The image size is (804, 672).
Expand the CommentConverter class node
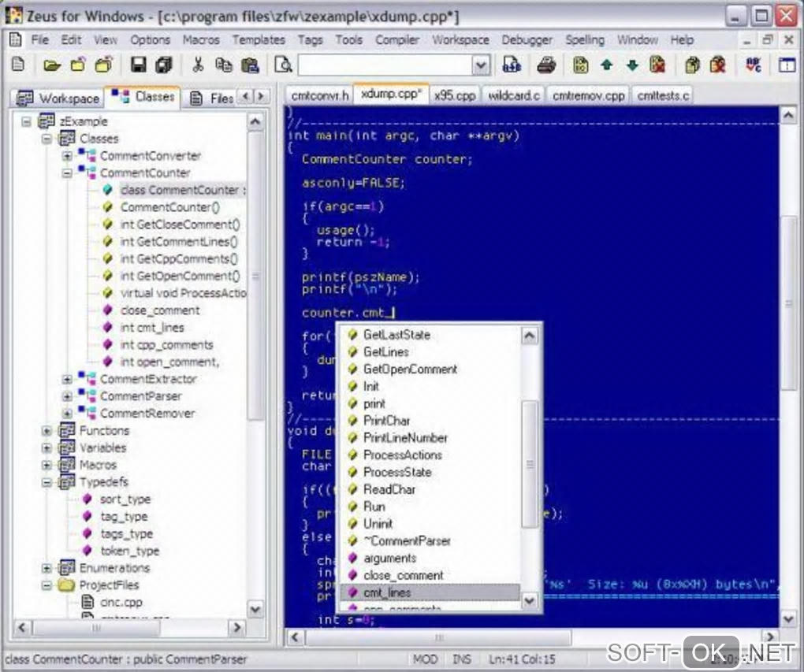pyautogui.click(x=67, y=156)
